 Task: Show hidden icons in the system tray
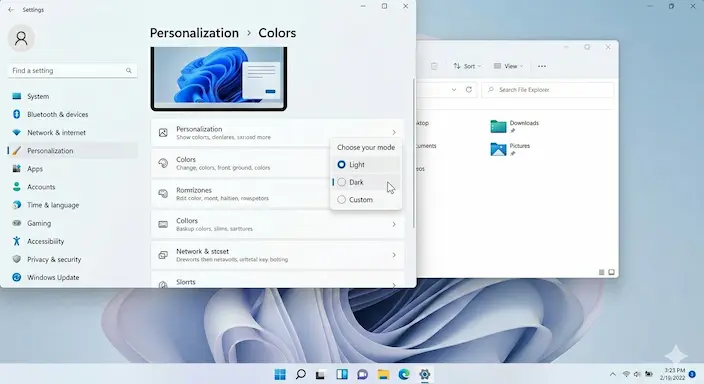pos(612,374)
